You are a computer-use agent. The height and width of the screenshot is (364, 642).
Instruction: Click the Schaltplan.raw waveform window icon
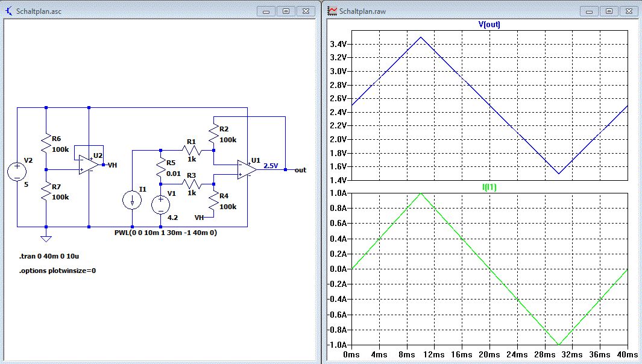click(333, 11)
